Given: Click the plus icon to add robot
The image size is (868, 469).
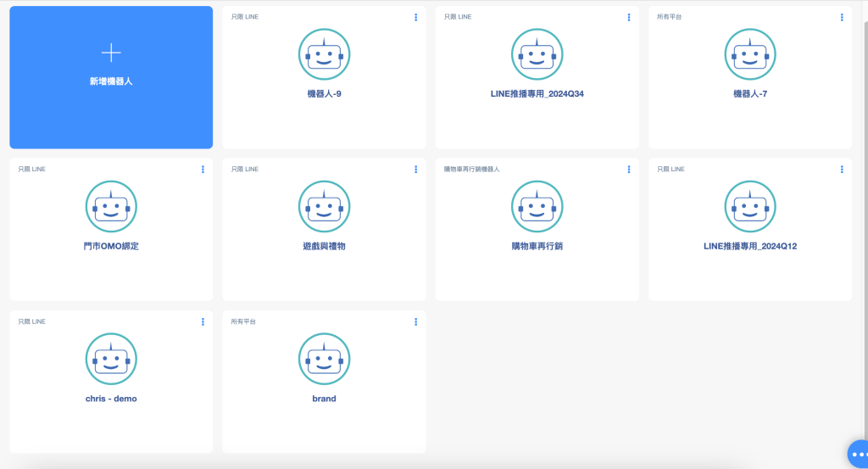Looking at the screenshot, I should pyautogui.click(x=111, y=53).
